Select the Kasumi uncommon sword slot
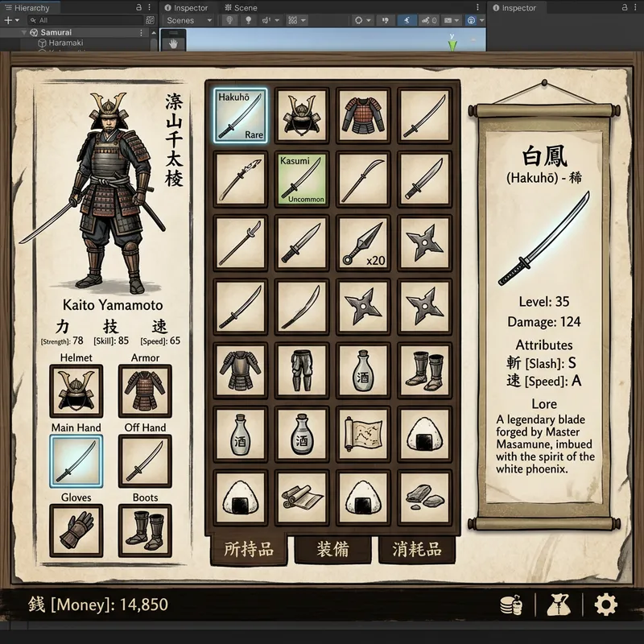Image resolution: width=644 pixels, height=644 pixels. click(x=302, y=179)
